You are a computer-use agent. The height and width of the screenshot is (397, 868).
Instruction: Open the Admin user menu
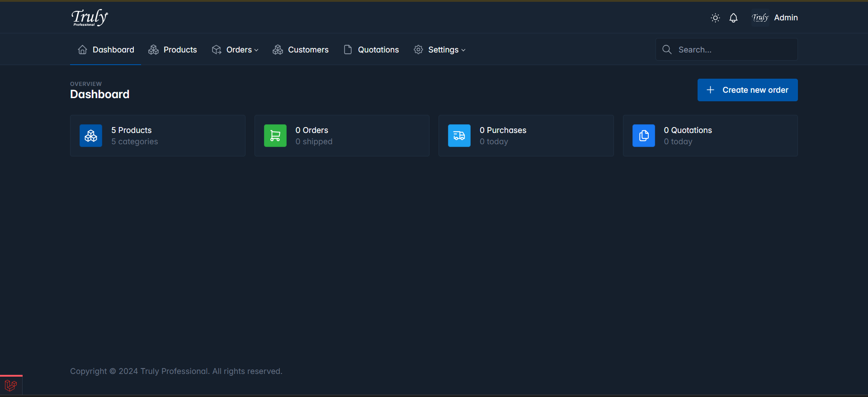tap(786, 18)
